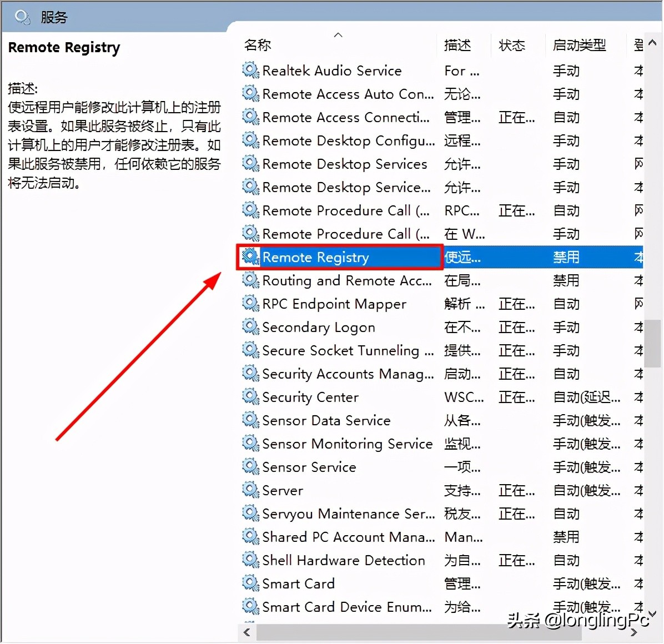Click the gear icon for Remote Desktop Services
This screenshot has height=644, width=664.
250,163
